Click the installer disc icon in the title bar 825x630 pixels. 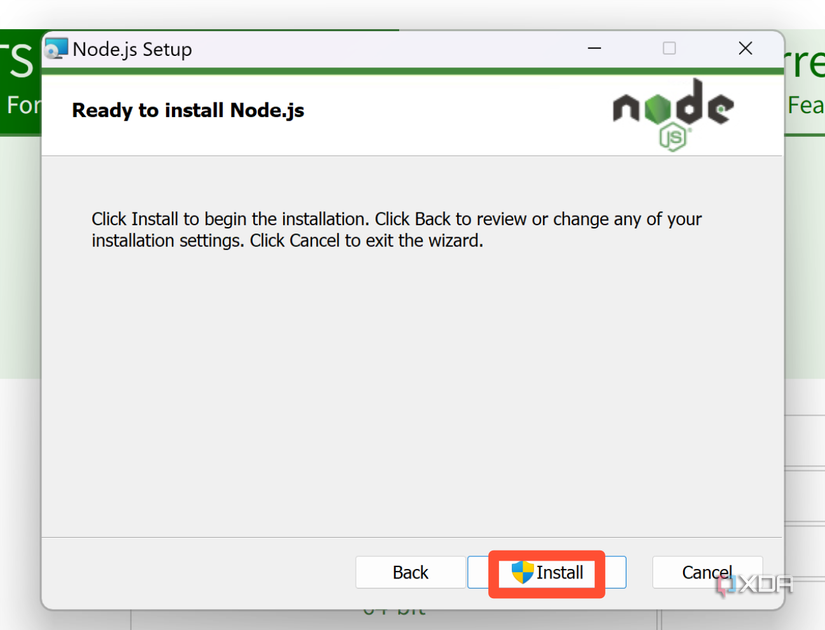[57, 48]
